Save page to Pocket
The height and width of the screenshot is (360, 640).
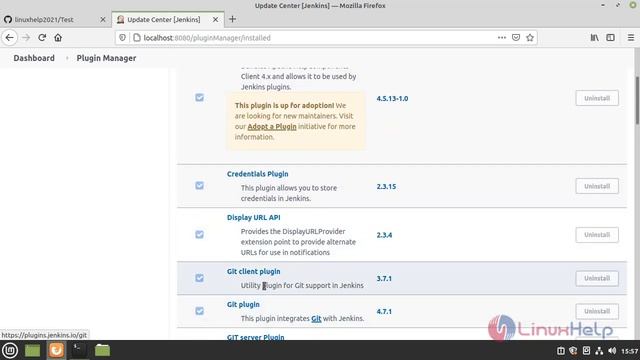pos(516,38)
